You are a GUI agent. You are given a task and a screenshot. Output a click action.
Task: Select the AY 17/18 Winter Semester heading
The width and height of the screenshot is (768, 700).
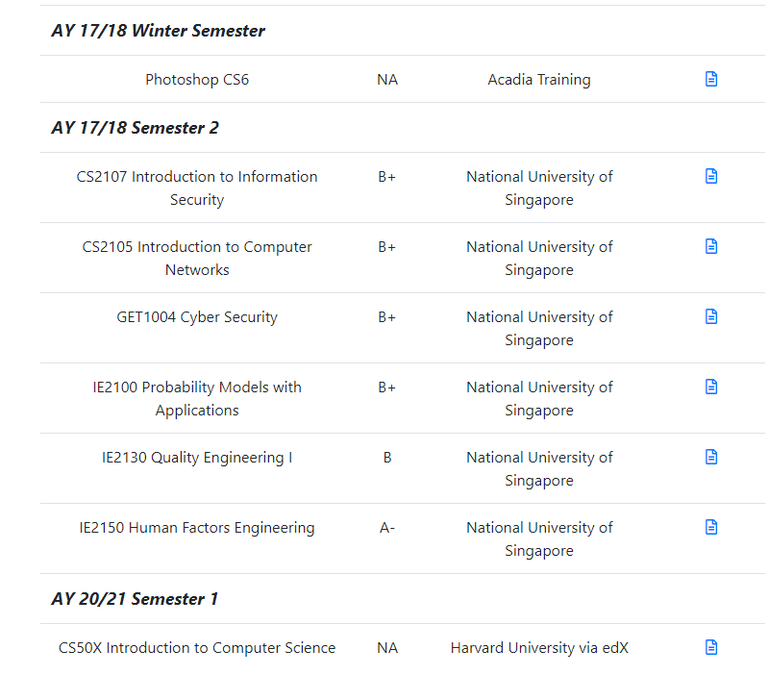pos(159,31)
